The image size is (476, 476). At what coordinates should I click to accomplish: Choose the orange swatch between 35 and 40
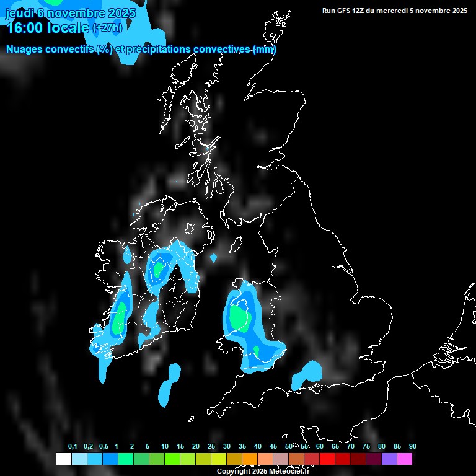(249, 459)
